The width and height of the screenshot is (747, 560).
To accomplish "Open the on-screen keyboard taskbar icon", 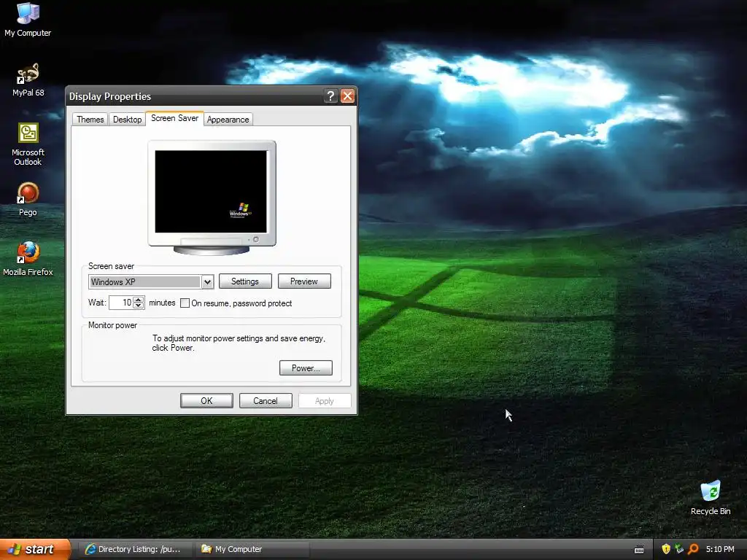I will pyautogui.click(x=639, y=550).
